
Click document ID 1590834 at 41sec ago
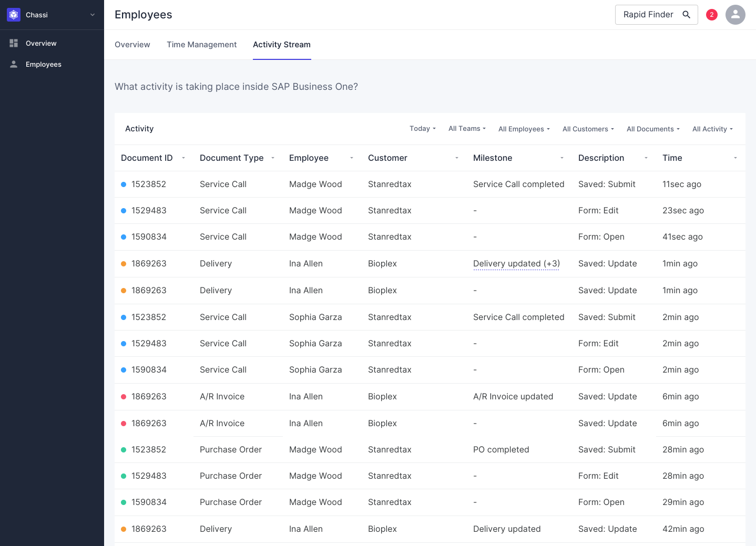[149, 237]
